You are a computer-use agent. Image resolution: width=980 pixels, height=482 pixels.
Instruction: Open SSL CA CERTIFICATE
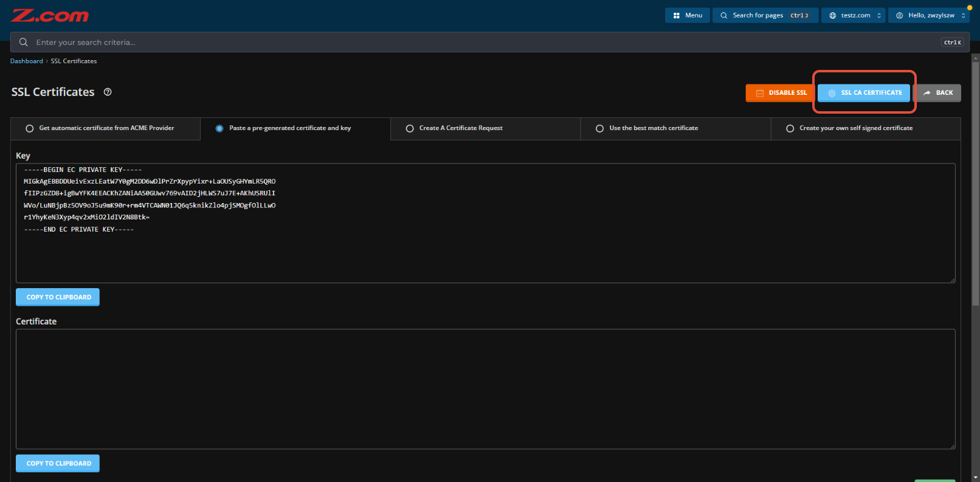(864, 93)
